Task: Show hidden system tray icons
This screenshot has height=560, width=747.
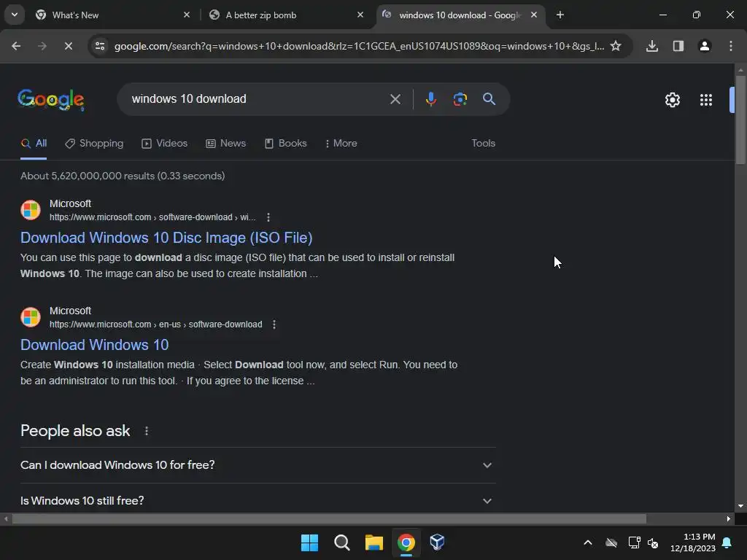Action: [x=588, y=542]
